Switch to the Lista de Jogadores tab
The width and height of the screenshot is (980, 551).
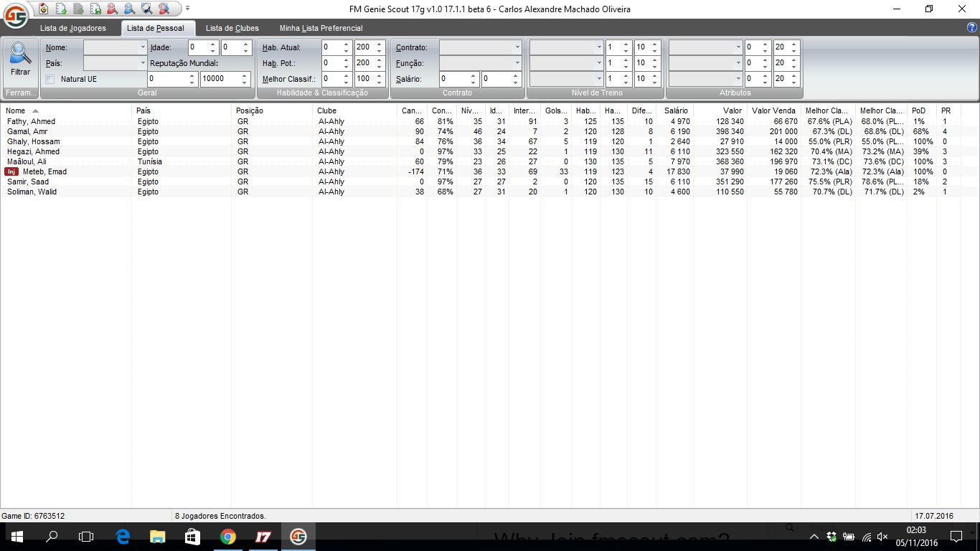(x=72, y=28)
